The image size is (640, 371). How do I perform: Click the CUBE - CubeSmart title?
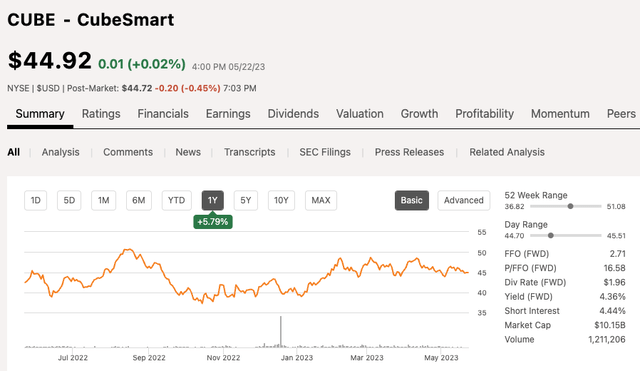pos(91,20)
